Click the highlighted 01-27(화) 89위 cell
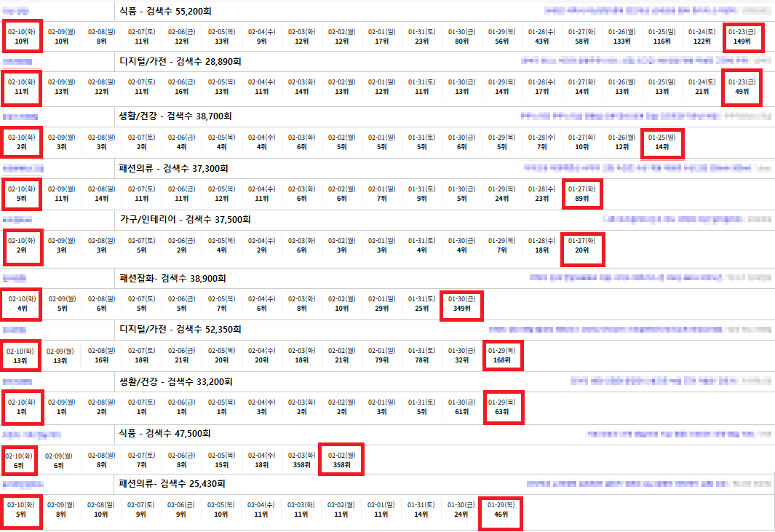 coord(581,193)
